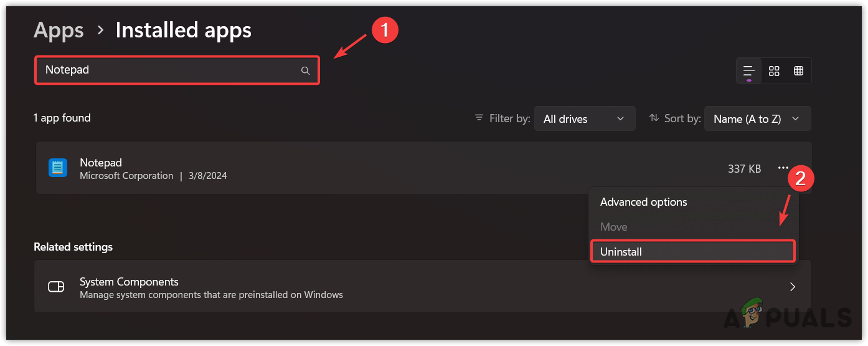This screenshot has height=346, width=868.
Task: Click the System Components icon
Action: tap(56, 287)
